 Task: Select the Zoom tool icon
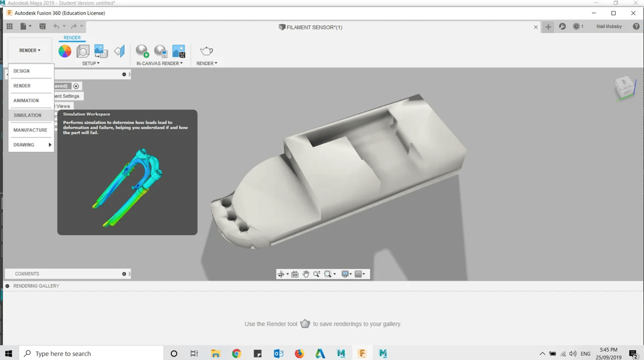click(x=316, y=274)
